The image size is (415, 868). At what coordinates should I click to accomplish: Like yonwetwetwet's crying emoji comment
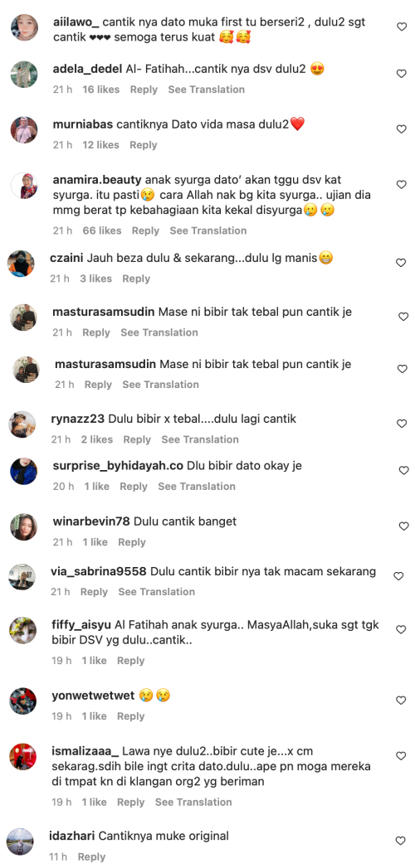tap(401, 701)
